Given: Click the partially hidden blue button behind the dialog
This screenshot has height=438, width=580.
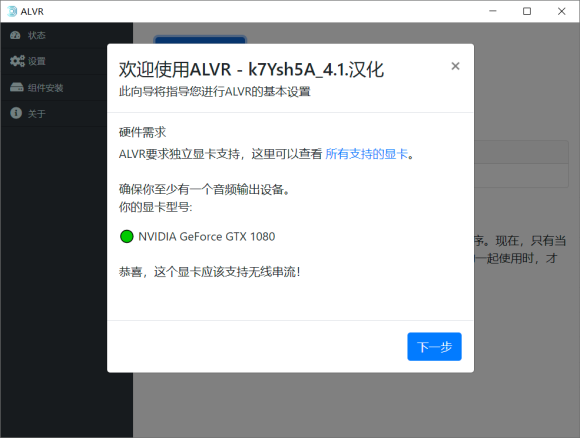Looking at the screenshot, I should (x=200, y=40).
